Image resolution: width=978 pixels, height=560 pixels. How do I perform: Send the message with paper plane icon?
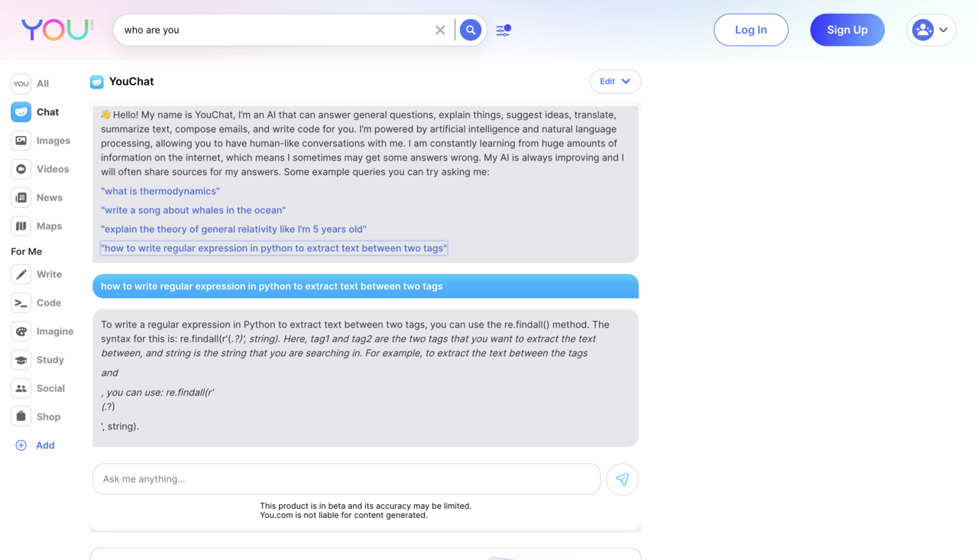(623, 480)
